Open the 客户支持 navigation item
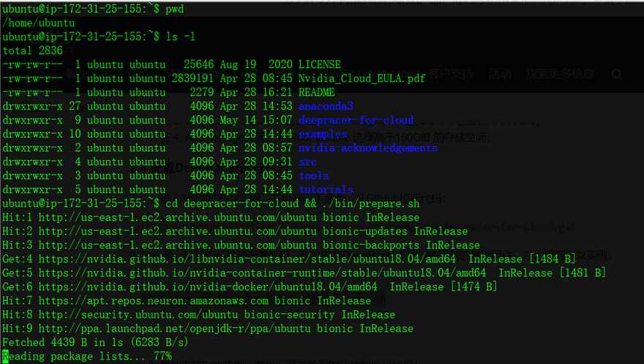 451,74
